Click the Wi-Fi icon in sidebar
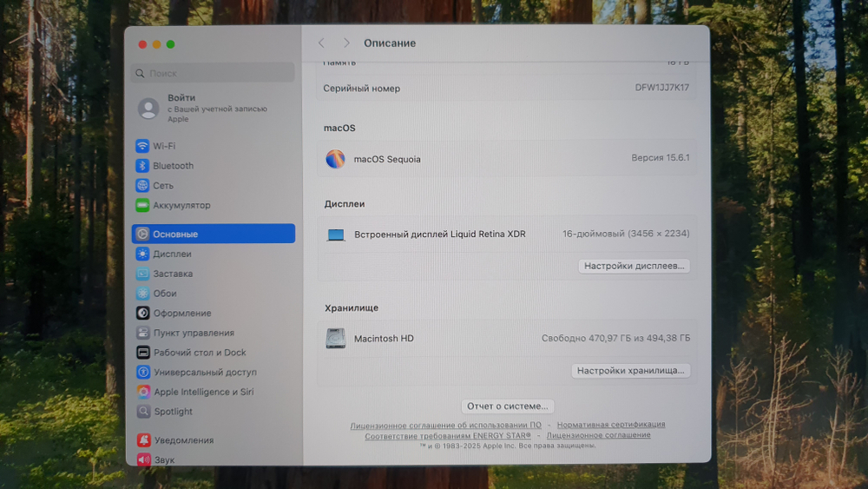 (142, 146)
